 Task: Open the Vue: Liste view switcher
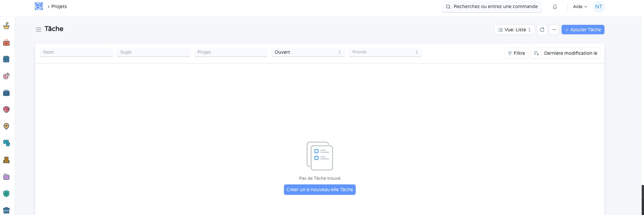tap(514, 30)
